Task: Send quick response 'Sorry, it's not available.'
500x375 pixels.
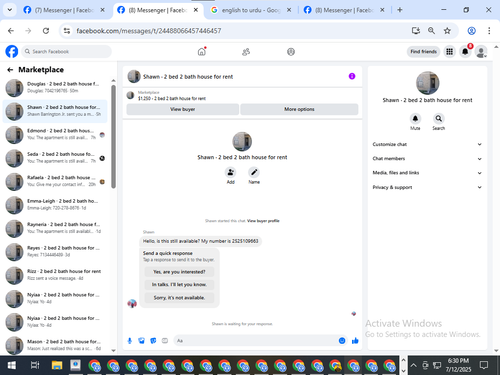Action: tap(179, 298)
